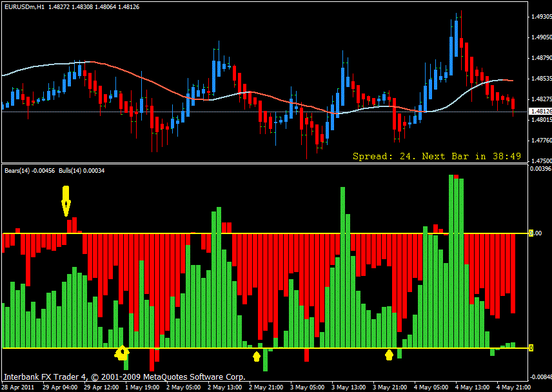
Task: Click the 29 Apr 12:00 time label
Action: [x=101, y=387]
